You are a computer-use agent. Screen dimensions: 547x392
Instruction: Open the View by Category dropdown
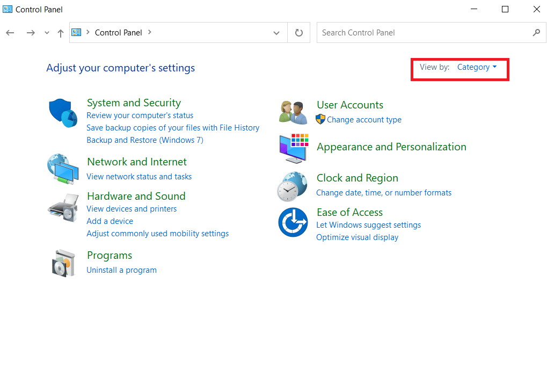477,67
